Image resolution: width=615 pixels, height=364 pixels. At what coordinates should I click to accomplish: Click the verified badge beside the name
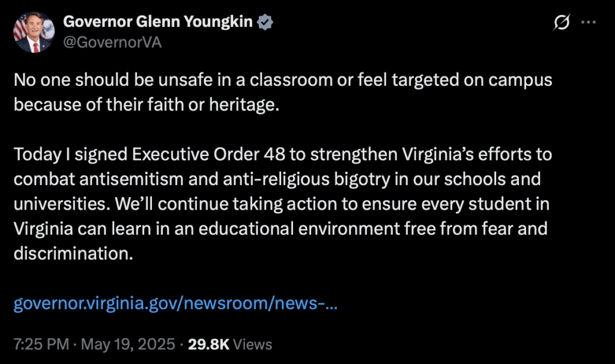pos(265,23)
